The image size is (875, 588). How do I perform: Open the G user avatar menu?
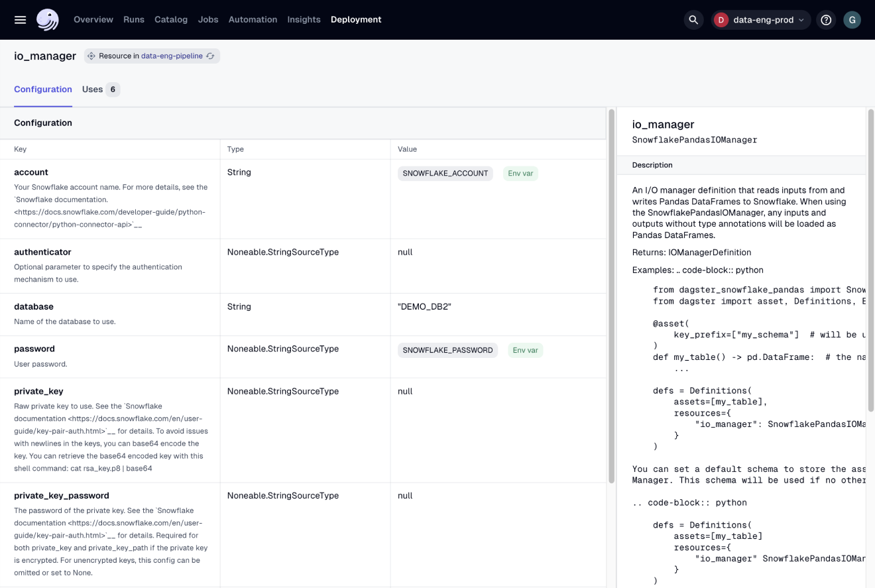pos(852,19)
